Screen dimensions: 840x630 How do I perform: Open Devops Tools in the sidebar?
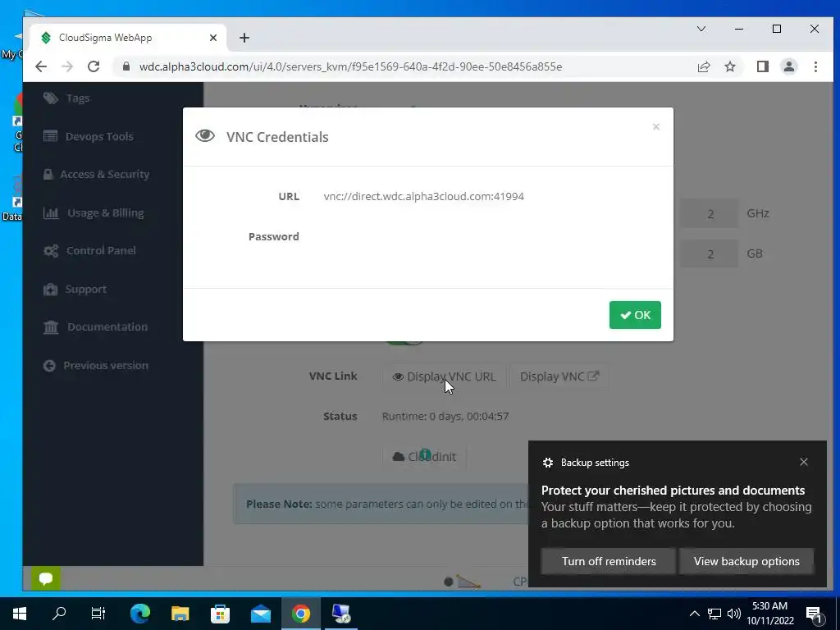[99, 137]
